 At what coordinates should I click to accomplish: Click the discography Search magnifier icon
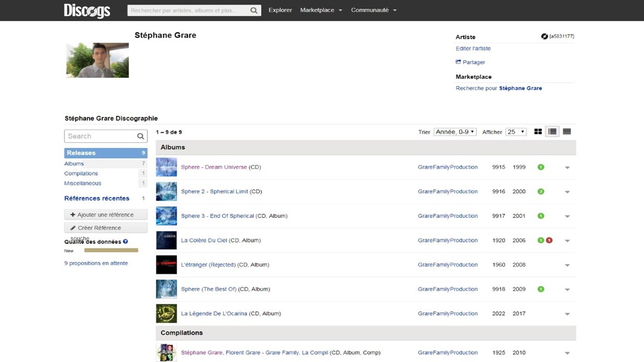[x=140, y=136]
